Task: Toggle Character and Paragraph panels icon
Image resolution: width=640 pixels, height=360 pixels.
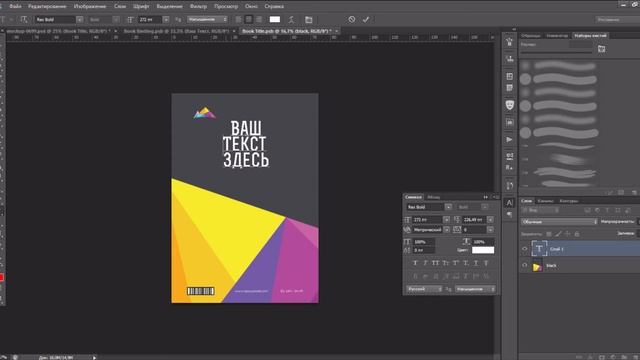Action: tap(309, 20)
